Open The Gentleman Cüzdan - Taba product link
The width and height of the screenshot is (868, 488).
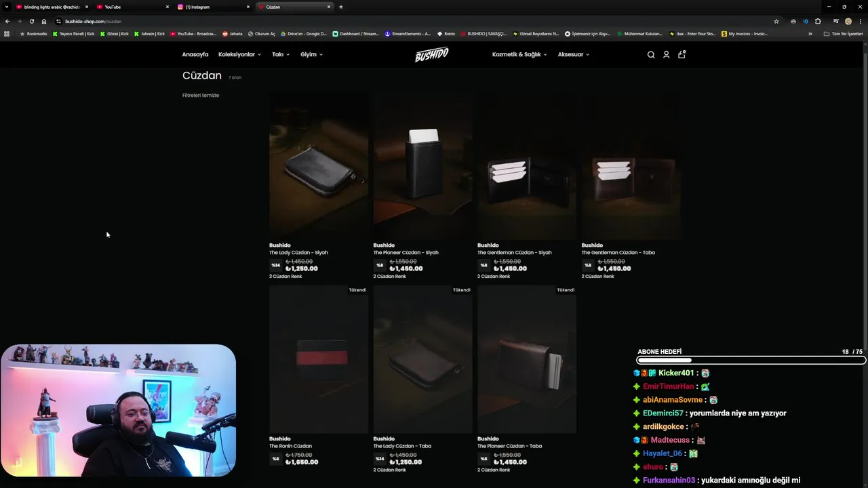click(x=618, y=253)
